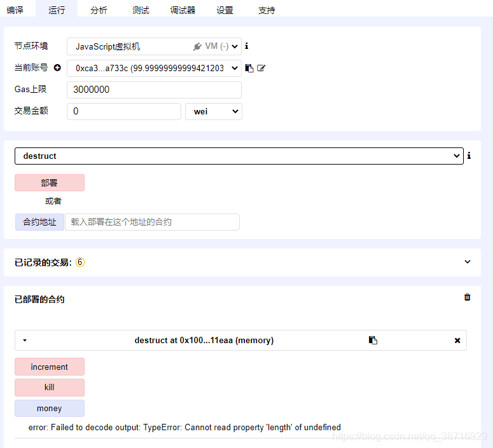Open the destruct contract selector
The width and height of the screenshot is (493, 448).
(x=239, y=156)
